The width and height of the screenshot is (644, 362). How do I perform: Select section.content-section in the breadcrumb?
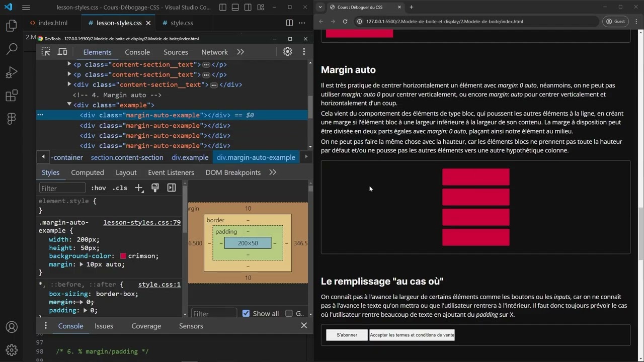pyautogui.click(x=127, y=157)
